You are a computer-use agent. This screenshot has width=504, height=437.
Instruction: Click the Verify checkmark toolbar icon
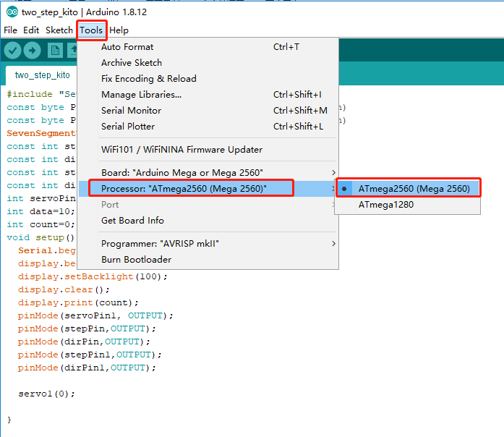click(12, 51)
